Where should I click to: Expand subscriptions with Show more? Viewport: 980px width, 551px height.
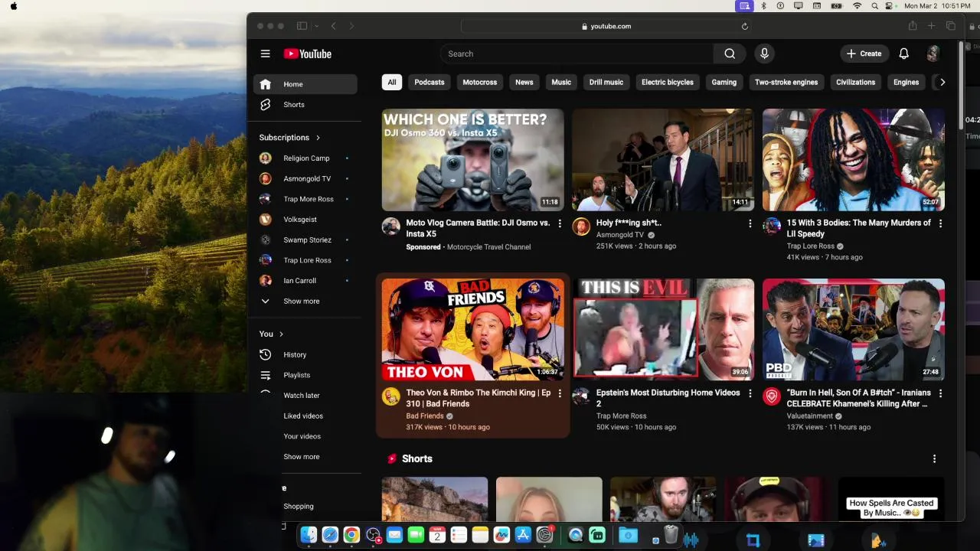305,301
